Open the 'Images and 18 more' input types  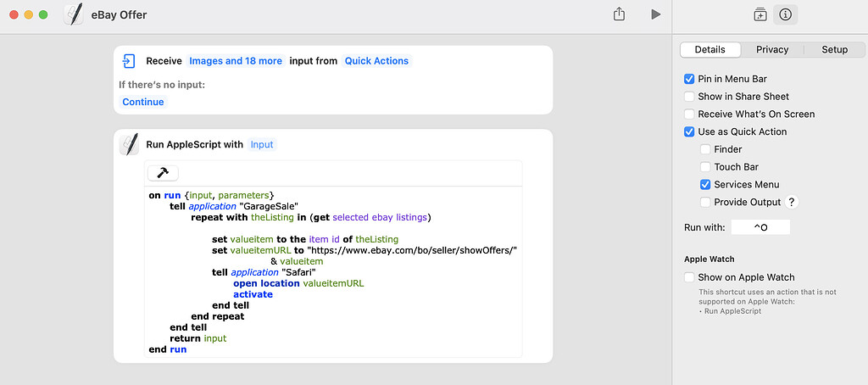[x=236, y=61]
